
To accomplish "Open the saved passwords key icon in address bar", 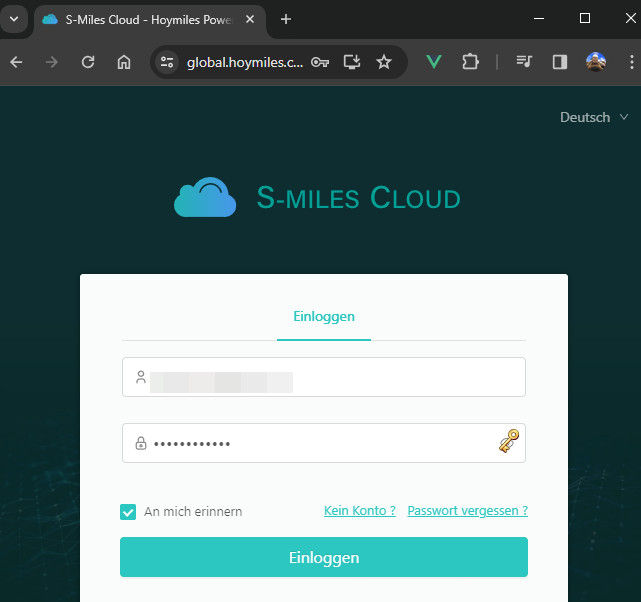I will tap(320, 62).
